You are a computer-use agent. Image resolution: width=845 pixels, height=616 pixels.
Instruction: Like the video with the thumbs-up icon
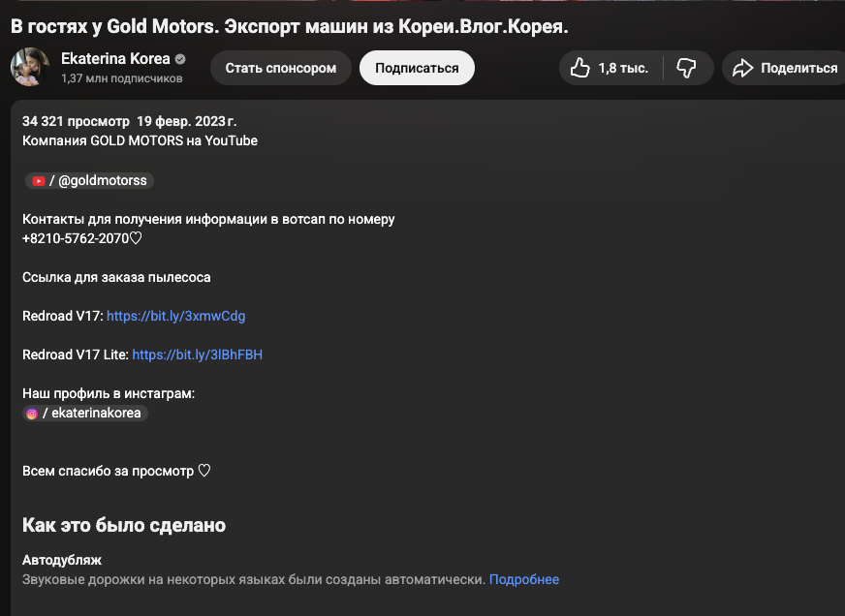click(579, 68)
